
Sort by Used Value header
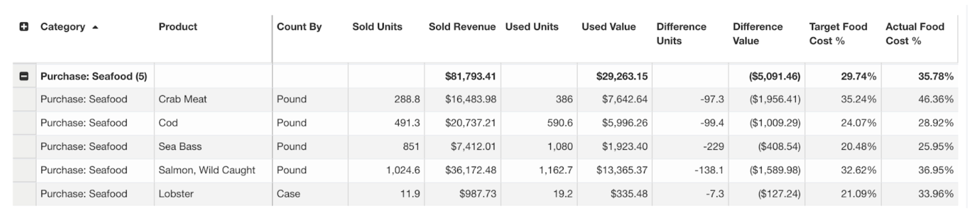pyautogui.click(x=609, y=27)
